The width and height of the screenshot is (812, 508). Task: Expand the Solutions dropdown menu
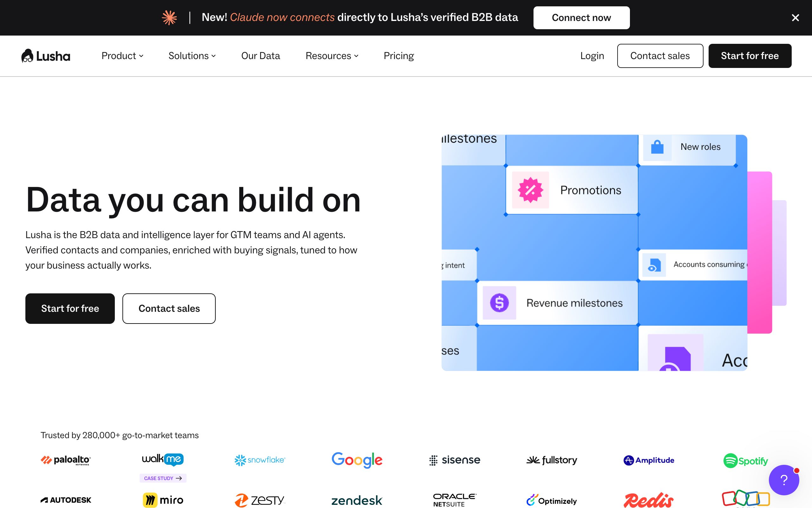click(192, 56)
